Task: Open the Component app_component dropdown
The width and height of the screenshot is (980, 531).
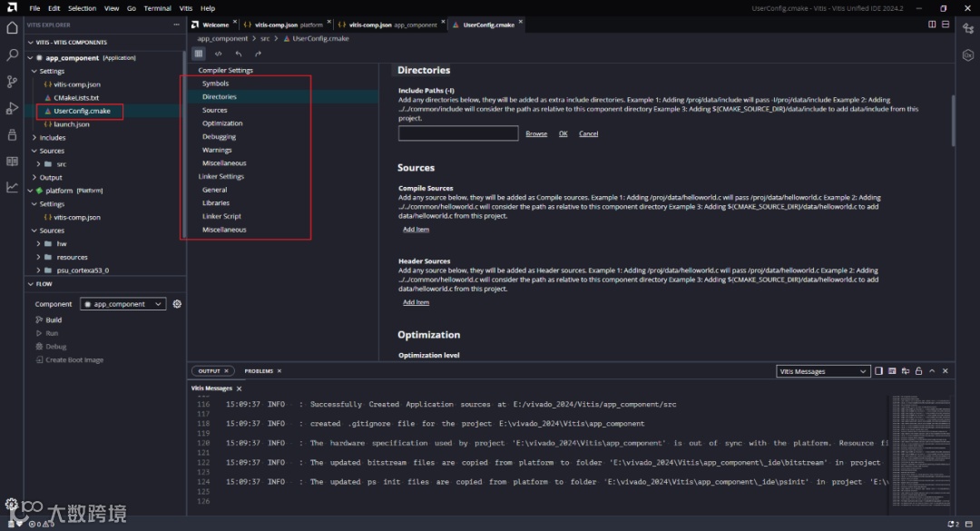Action: coord(123,304)
